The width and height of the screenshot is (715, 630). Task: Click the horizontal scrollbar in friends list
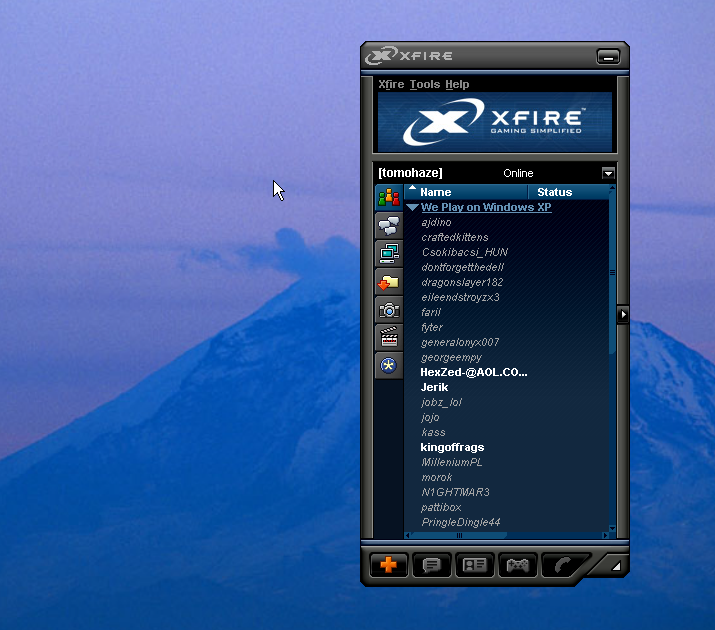(x=506, y=535)
